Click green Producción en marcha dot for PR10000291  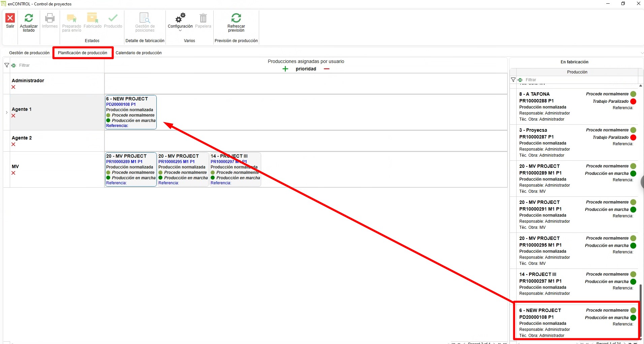click(x=633, y=210)
